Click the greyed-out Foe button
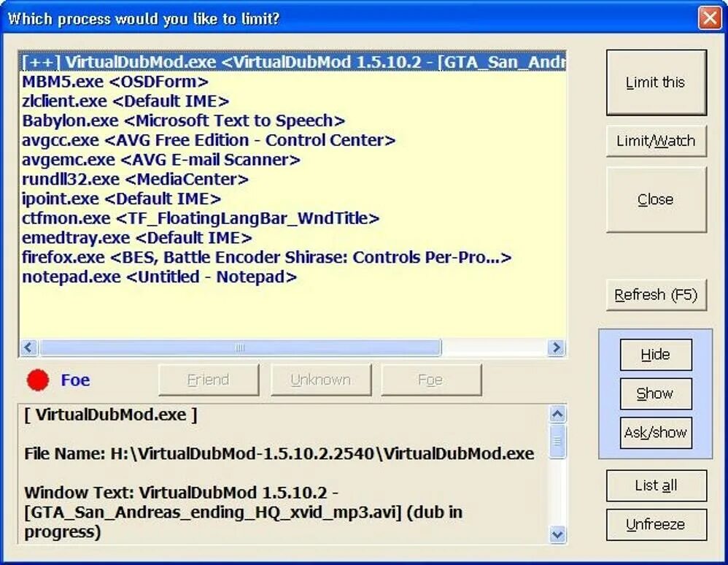 coord(431,380)
